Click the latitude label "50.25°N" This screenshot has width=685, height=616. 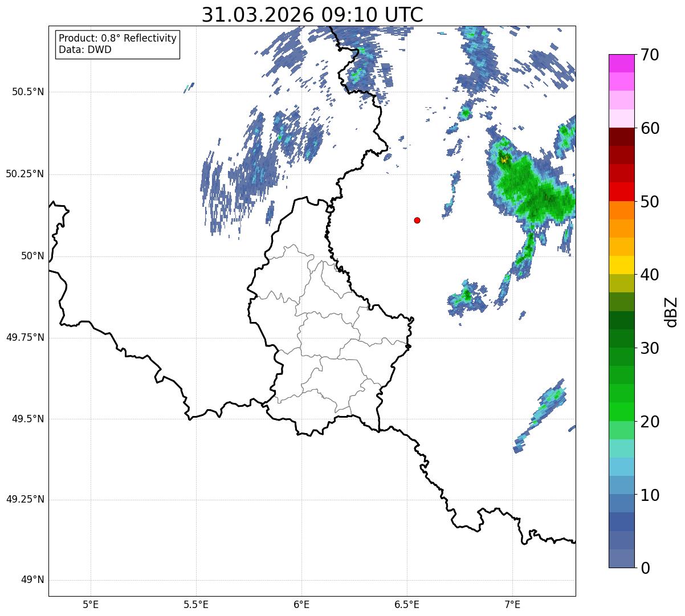point(25,174)
